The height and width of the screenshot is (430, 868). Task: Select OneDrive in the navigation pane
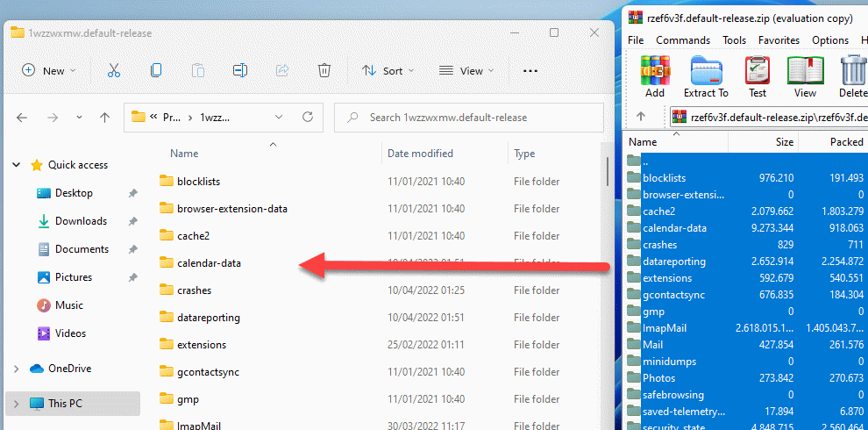69,369
